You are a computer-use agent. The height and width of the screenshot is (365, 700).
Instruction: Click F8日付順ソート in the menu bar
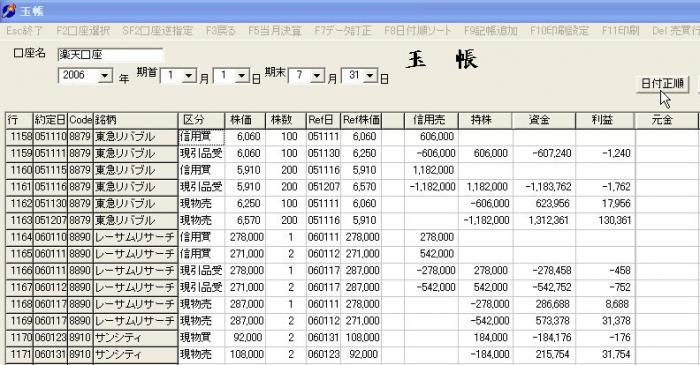click(x=418, y=31)
